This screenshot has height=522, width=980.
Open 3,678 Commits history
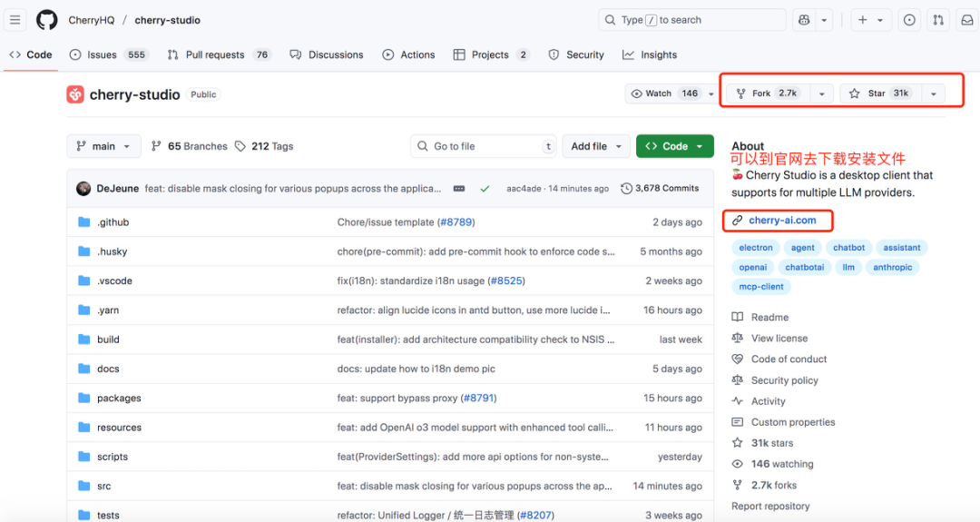click(x=660, y=188)
